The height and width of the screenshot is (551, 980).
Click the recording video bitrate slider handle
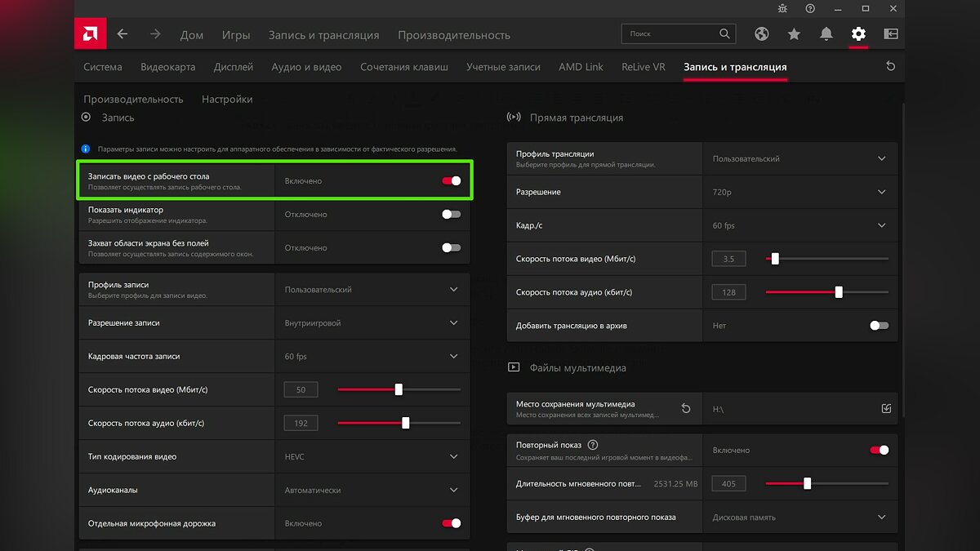399,389
